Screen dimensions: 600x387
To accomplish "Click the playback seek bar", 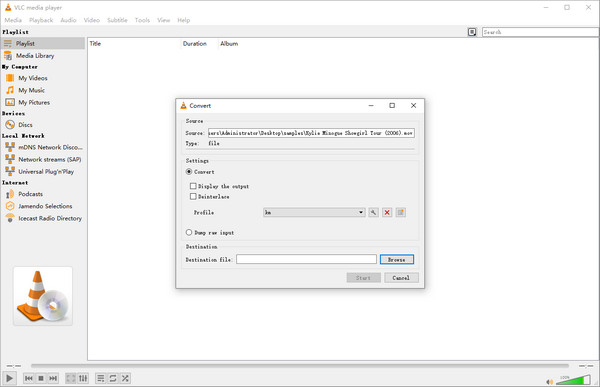I will [300, 366].
